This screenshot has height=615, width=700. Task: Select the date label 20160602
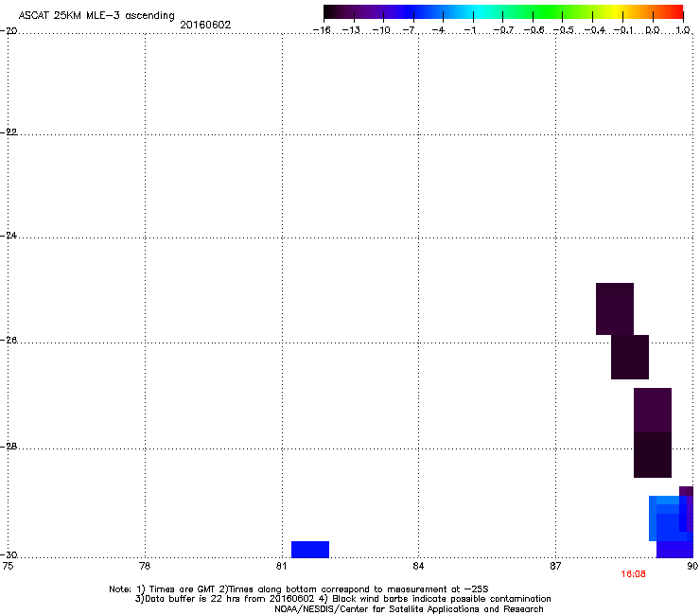click(x=205, y=25)
